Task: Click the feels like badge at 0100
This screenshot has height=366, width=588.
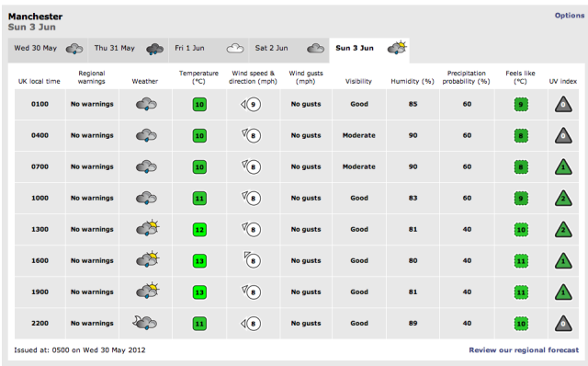Action: tap(521, 104)
